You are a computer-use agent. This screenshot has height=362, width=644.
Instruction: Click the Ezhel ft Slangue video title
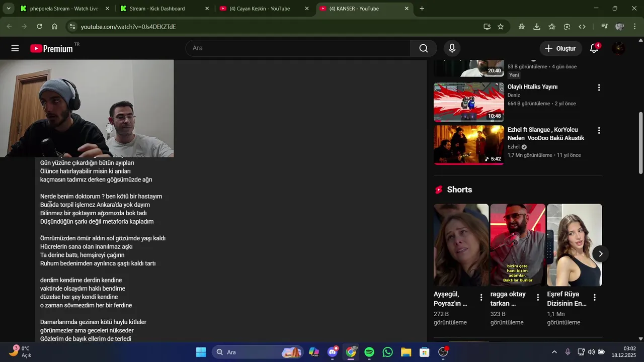[545, 134]
